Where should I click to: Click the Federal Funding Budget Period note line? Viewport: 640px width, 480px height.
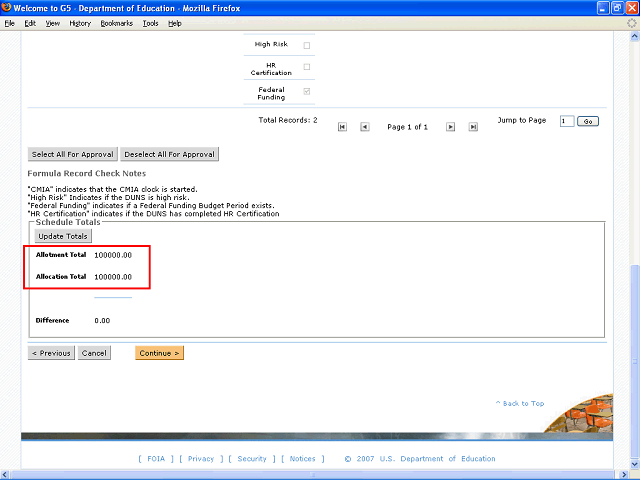coord(151,205)
